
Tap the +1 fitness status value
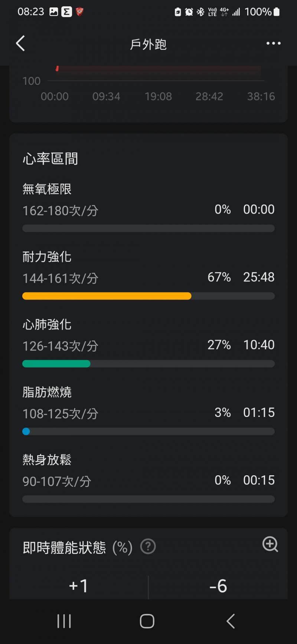pyautogui.click(x=79, y=586)
